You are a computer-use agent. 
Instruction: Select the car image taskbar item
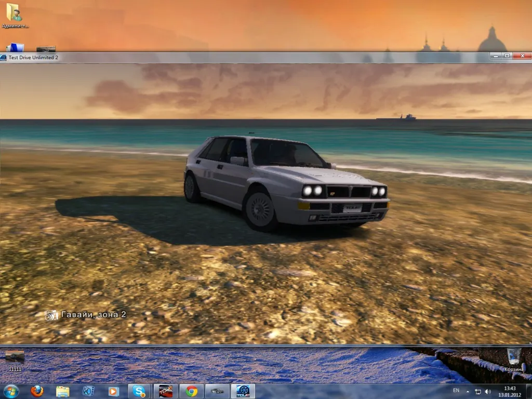217,391
